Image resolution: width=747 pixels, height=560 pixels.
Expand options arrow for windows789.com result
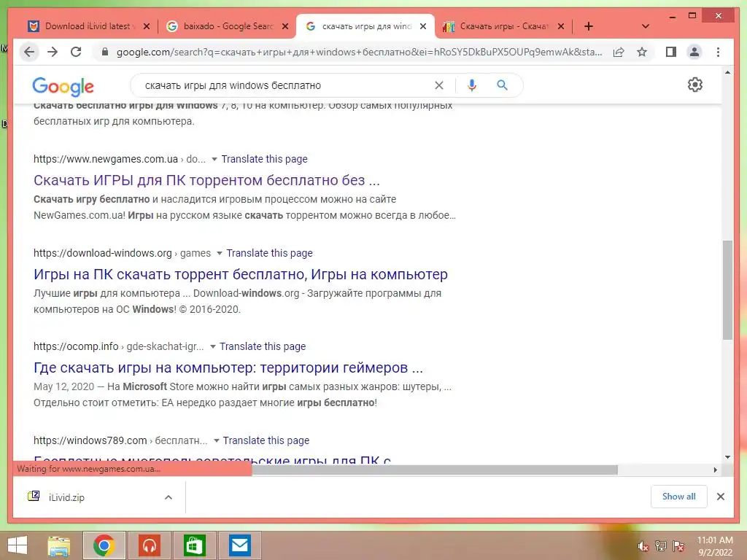pyautogui.click(x=216, y=440)
